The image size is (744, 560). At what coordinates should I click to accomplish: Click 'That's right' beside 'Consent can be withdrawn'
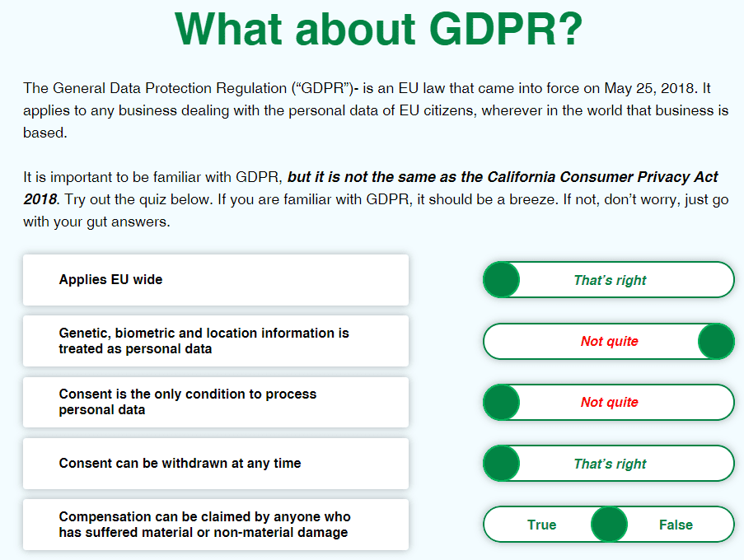(x=610, y=464)
